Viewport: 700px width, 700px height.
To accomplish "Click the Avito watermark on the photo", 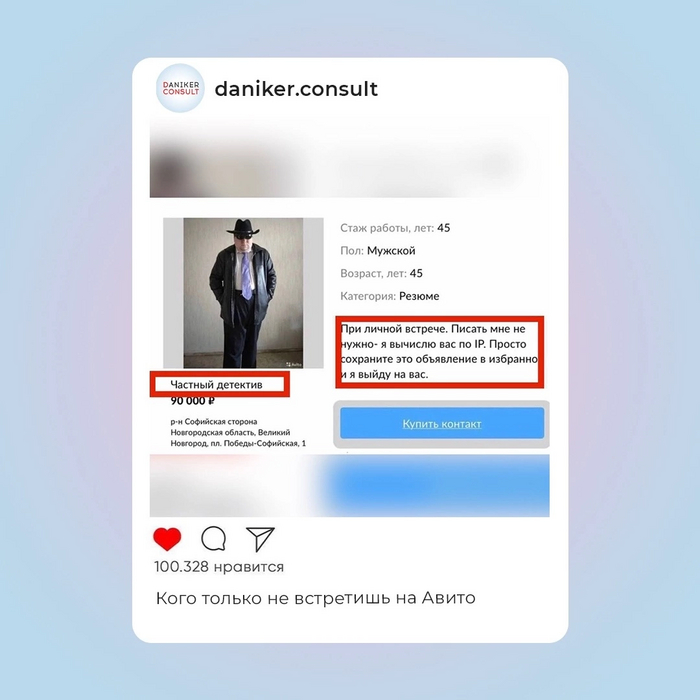I will [x=295, y=364].
